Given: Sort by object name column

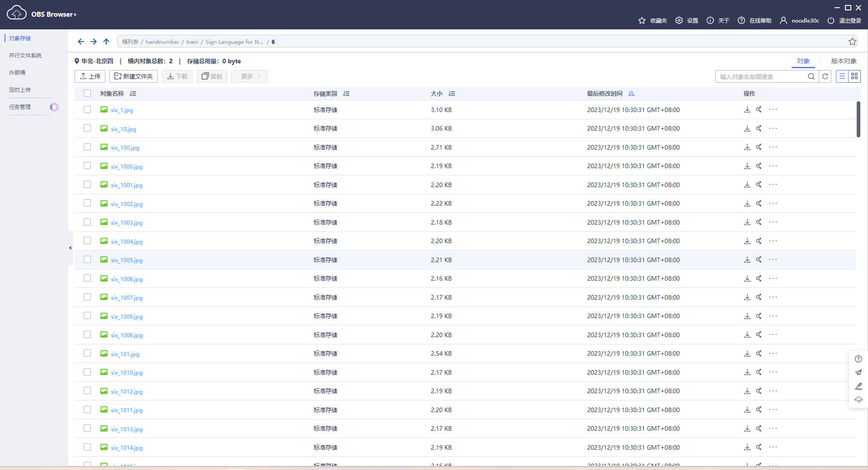Looking at the screenshot, I should pos(133,94).
